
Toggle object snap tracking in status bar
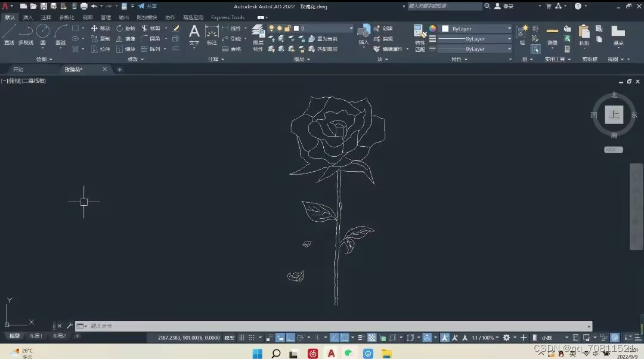click(x=334, y=338)
